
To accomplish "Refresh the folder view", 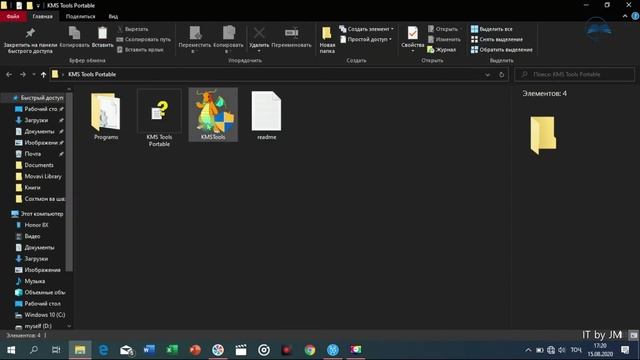I will click(502, 75).
